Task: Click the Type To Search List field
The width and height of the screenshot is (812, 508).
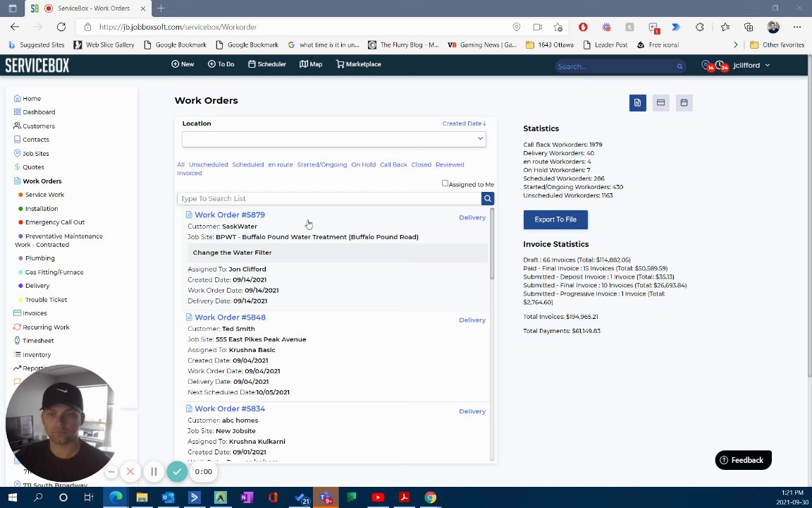Action: point(329,198)
